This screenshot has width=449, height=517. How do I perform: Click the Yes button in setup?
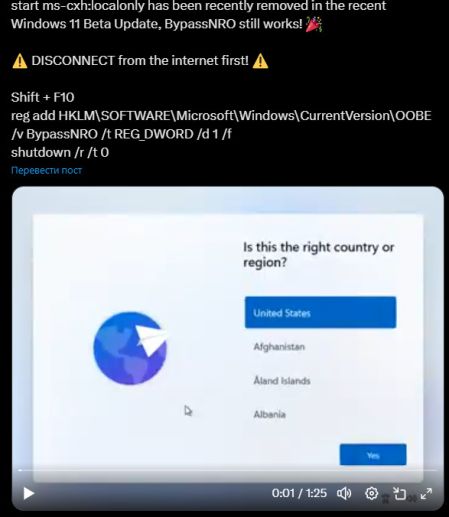373,455
